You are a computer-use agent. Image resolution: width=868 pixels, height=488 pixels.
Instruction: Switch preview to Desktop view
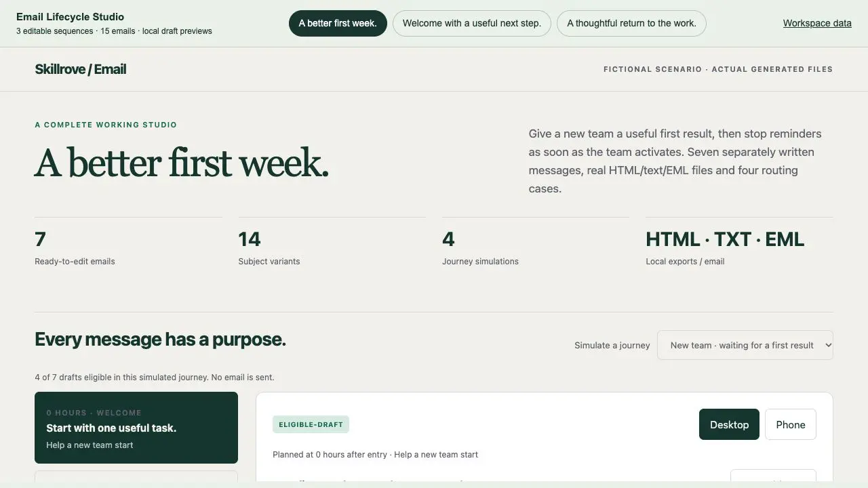[x=729, y=424]
